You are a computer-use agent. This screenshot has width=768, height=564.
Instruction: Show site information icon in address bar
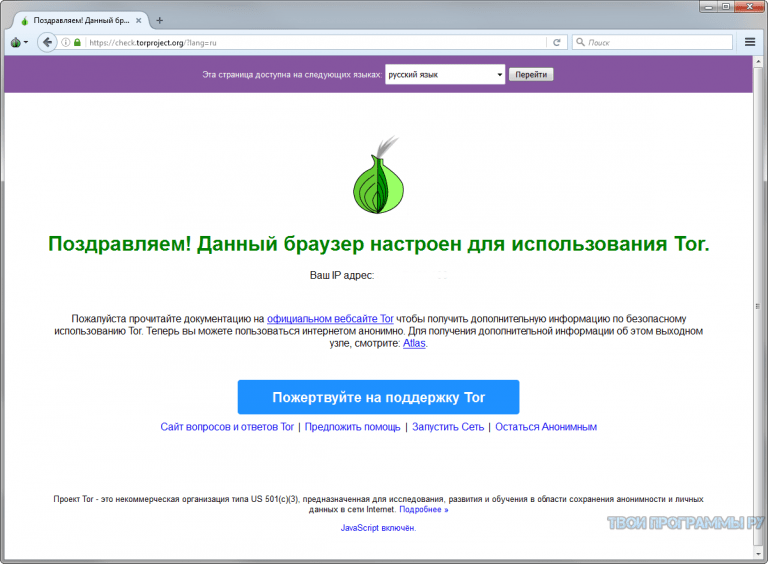66,43
